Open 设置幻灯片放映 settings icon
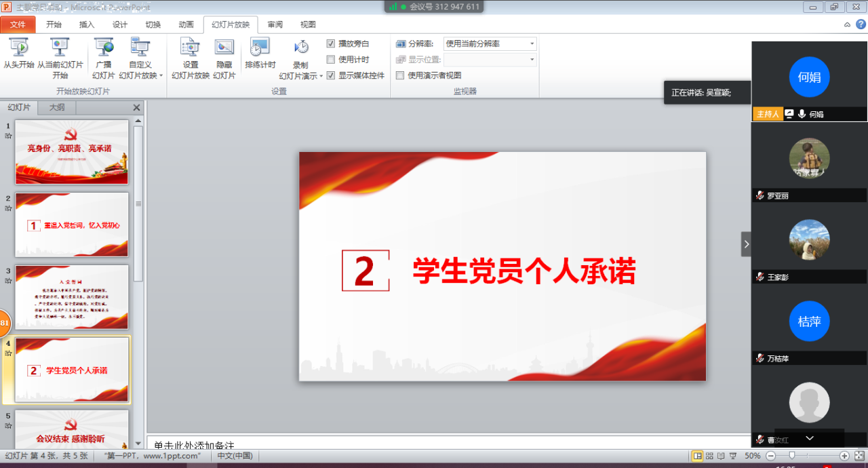The width and height of the screenshot is (868, 468). point(190,48)
